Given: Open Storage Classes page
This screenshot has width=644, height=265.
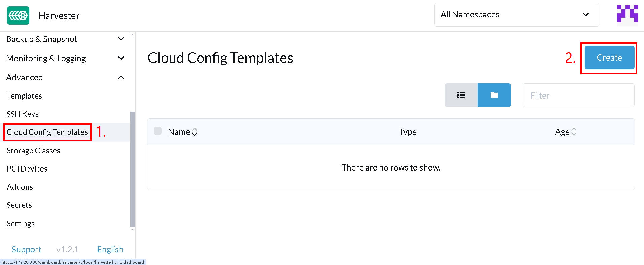Looking at the screenshot, I should [x=33, y=151].
